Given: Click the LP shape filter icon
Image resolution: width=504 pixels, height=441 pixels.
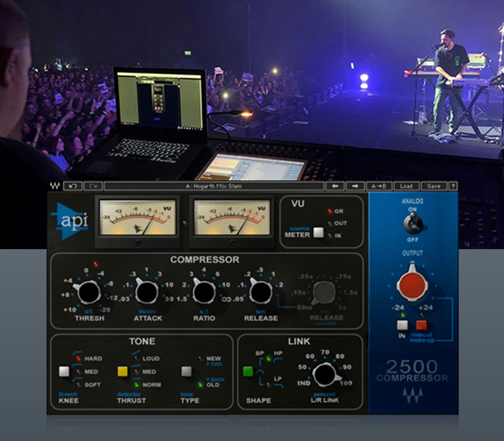Looking at the screenshot, I should (279, 386).
